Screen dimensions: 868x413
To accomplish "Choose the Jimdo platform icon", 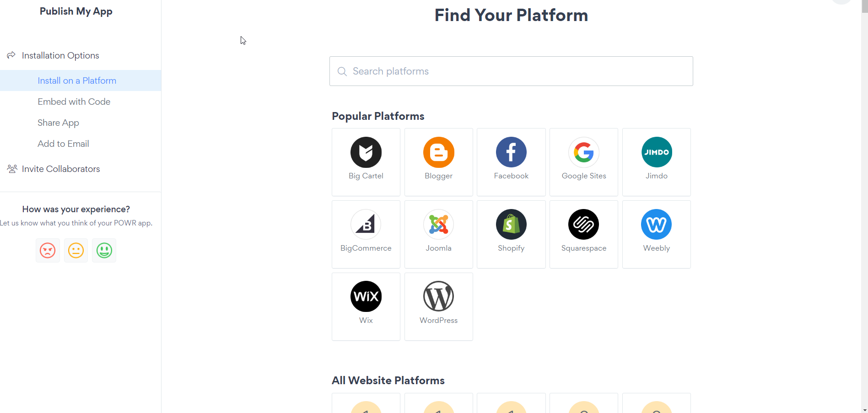I will click(657, 152).
